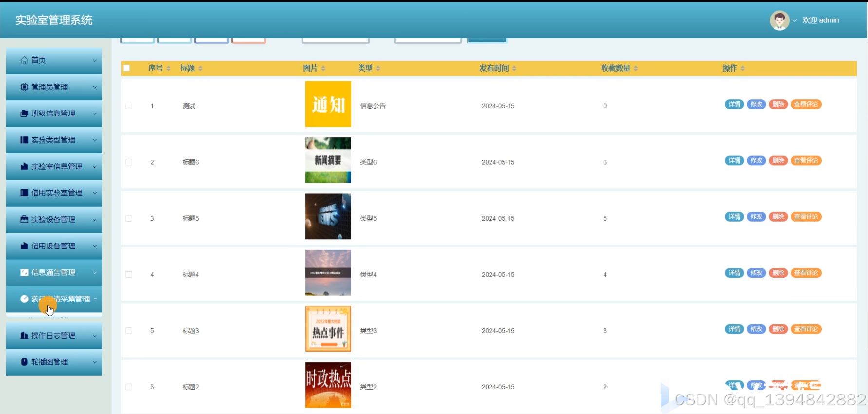Click the 借用设备管理 sidebar icon
The width and height of the screenshot is (868, 414).
pos(24,246)
